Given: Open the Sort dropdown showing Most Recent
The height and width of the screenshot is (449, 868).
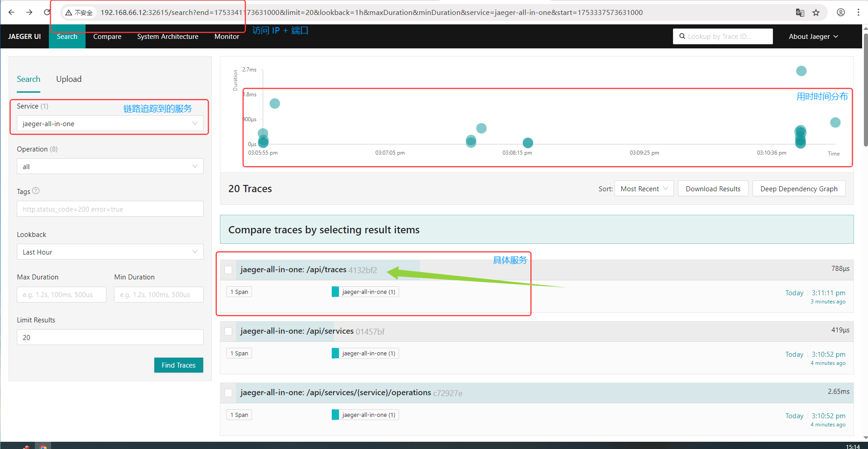Looking at the screenshot, I should pyautogui.click(x=644, y=189).
